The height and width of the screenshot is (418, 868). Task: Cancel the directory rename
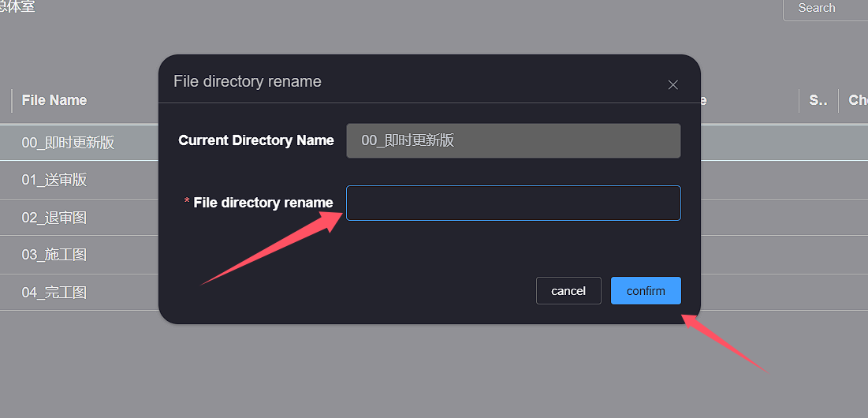[x=568, y=291]
